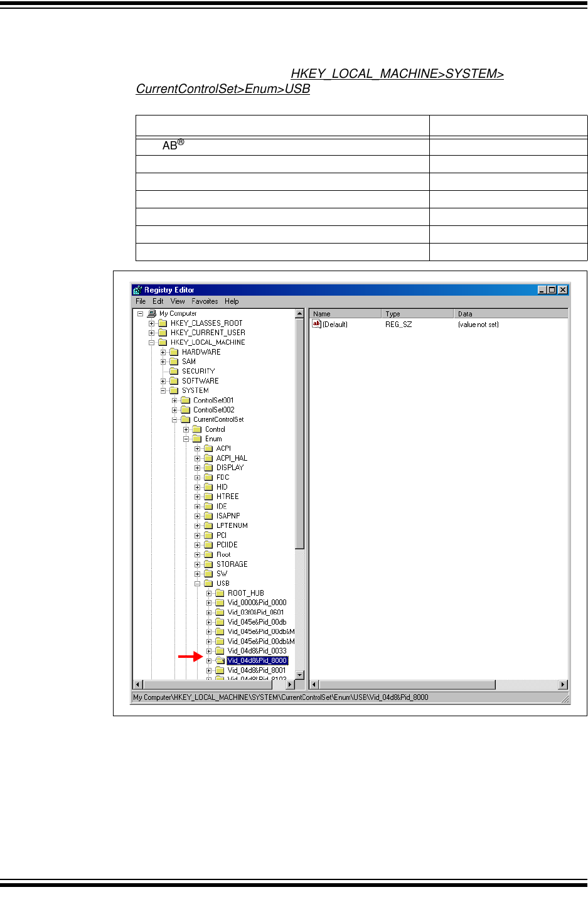This screenshot has width=588, height=897.
Task: Collapse the USB key
Action: (x=198, y=584)
